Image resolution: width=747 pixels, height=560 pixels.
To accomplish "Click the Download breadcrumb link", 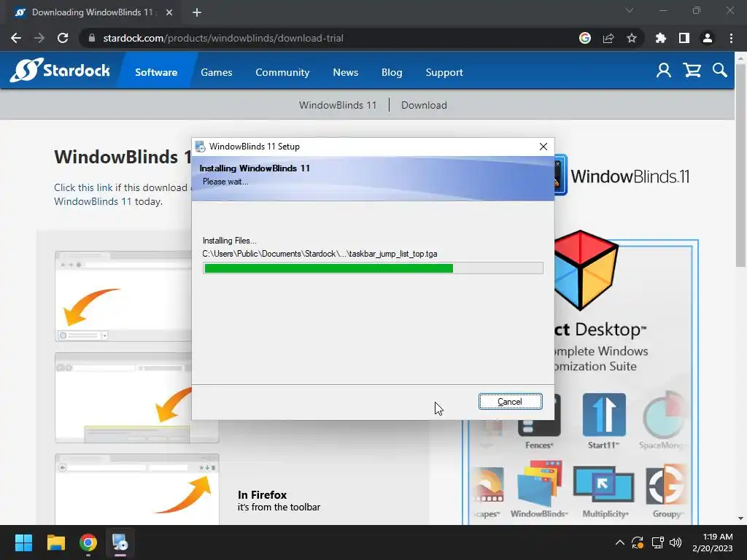I will click(x=424, y=105).
